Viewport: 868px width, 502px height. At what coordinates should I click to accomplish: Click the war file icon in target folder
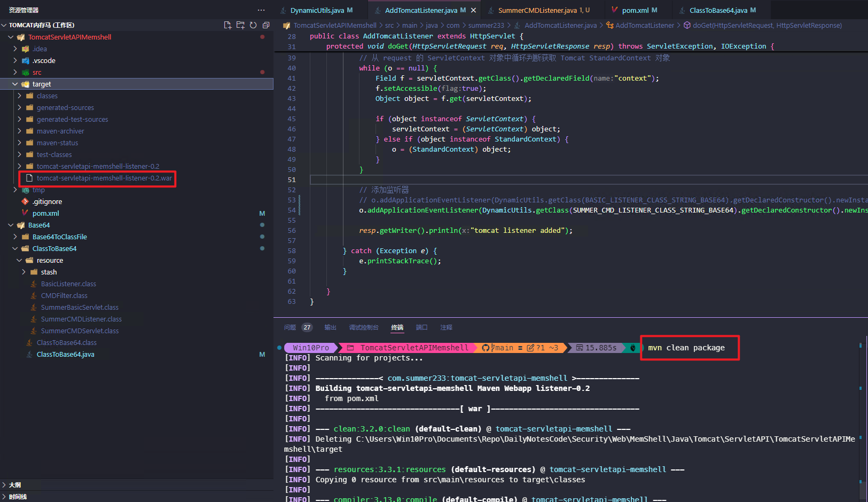29,178
